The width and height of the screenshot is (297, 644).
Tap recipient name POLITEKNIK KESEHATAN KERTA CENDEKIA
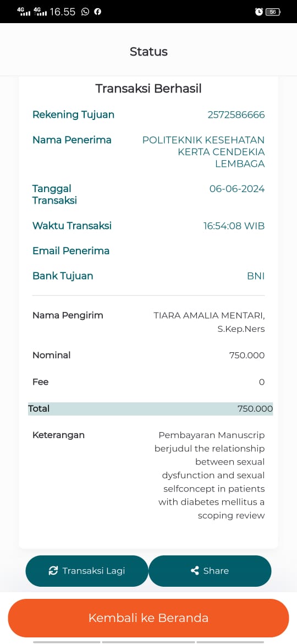click(204, 146)
